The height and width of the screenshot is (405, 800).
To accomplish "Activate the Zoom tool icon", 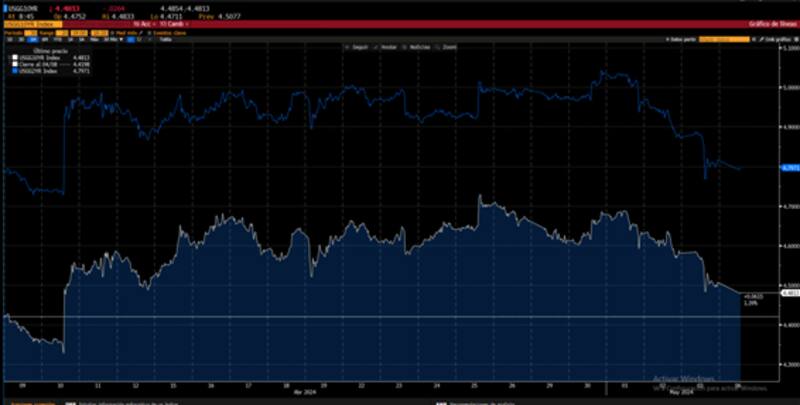I will tap(447, 48).
